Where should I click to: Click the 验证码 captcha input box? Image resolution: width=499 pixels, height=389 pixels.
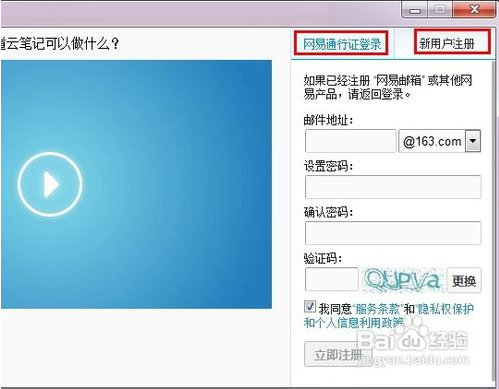tap(332, 279)
